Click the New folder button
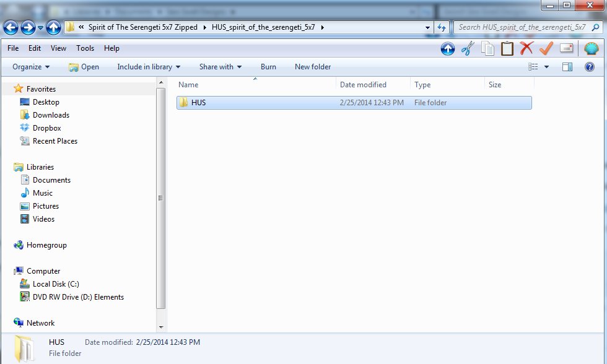This screenshot has width=607, height=364. tap(313, 67)
